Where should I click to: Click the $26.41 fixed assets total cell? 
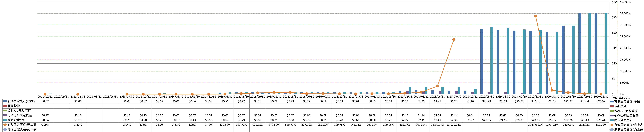pos(601,120)
